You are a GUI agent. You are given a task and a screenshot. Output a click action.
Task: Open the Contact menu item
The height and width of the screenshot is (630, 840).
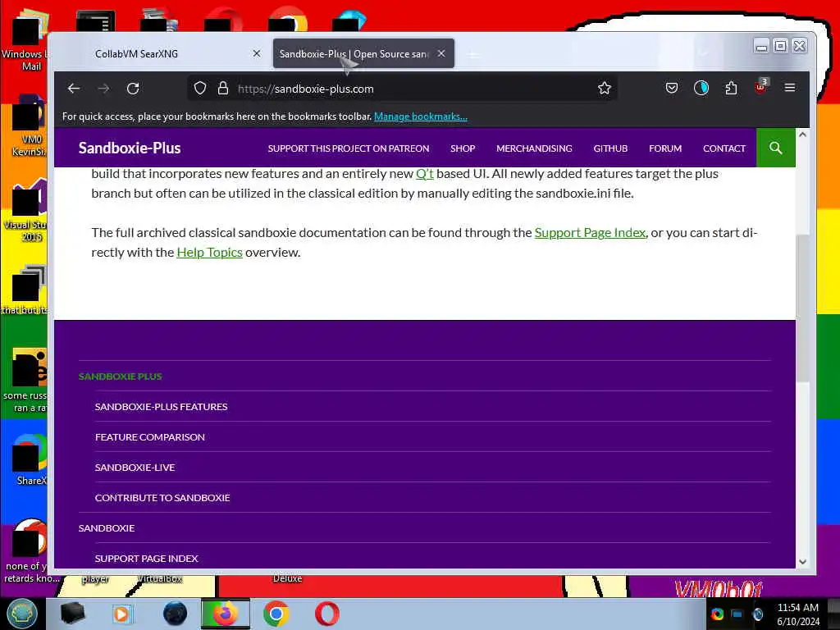[724, 148]
